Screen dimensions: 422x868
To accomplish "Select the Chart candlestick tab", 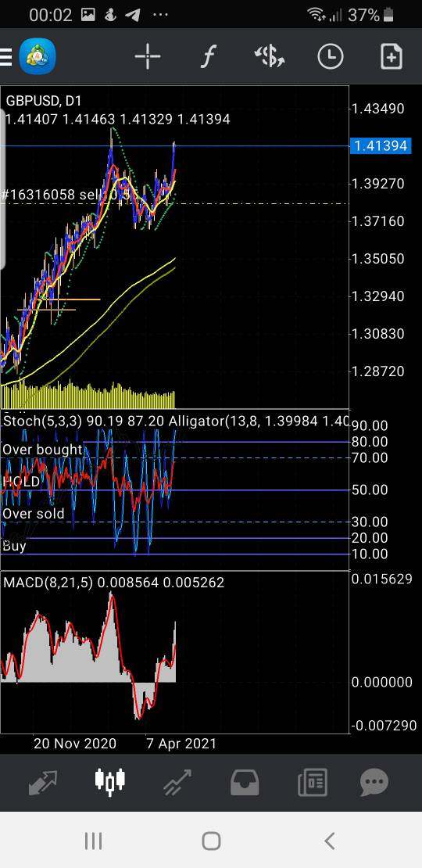I will click(x=109, y=781).
